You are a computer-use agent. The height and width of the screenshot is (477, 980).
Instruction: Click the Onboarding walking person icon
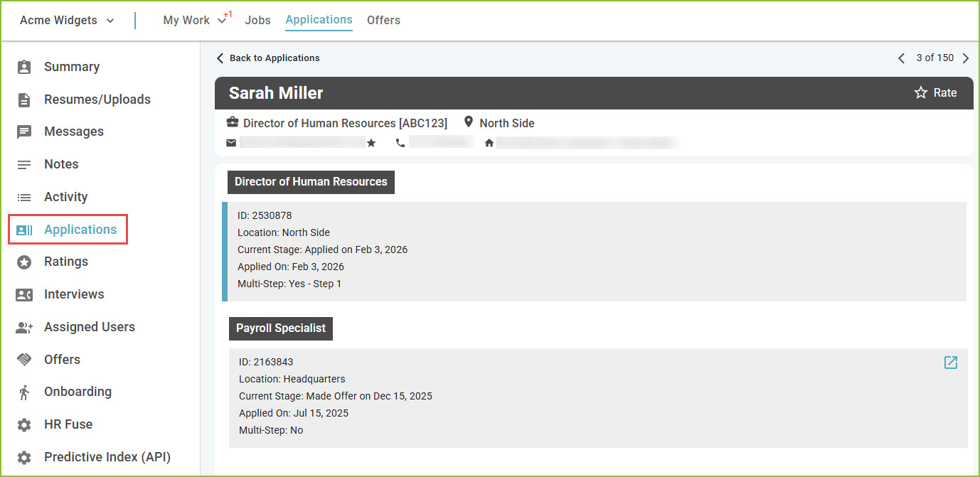[x=24, y=392]
